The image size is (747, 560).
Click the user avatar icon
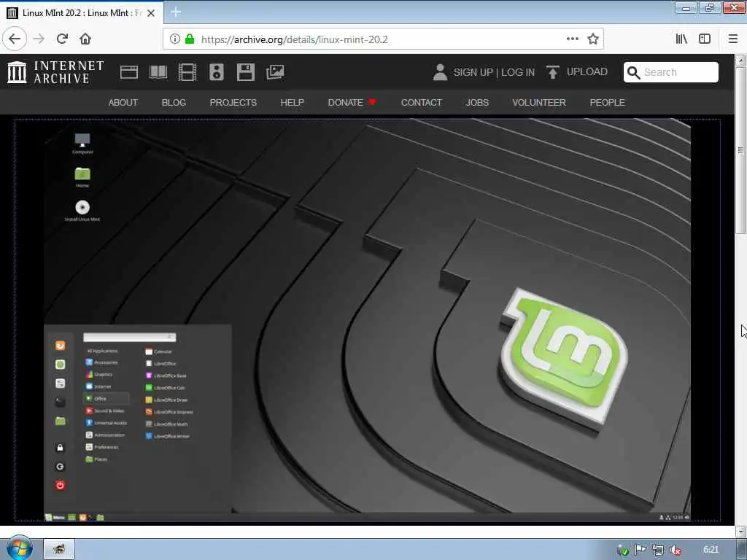coord(440,72)
